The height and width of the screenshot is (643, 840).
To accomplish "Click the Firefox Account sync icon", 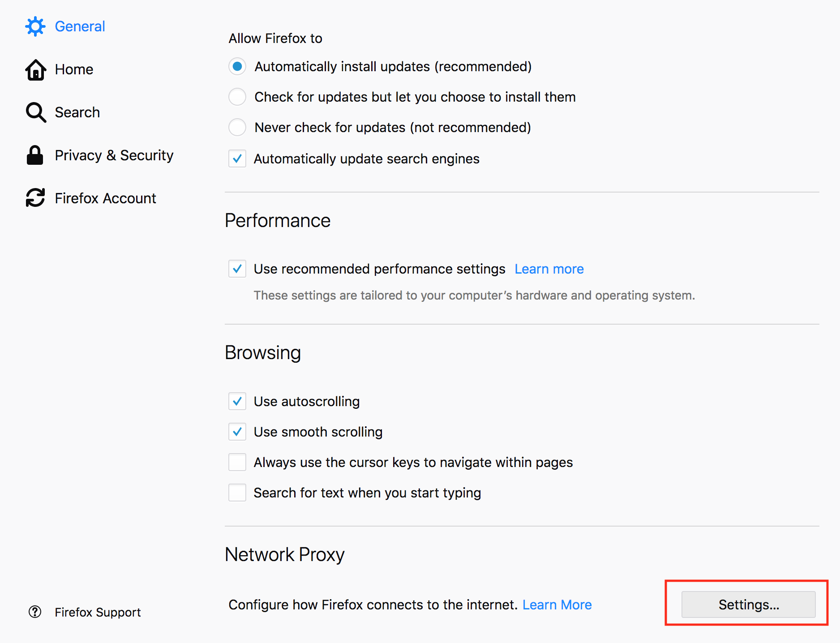I will (x=35, y=197).
